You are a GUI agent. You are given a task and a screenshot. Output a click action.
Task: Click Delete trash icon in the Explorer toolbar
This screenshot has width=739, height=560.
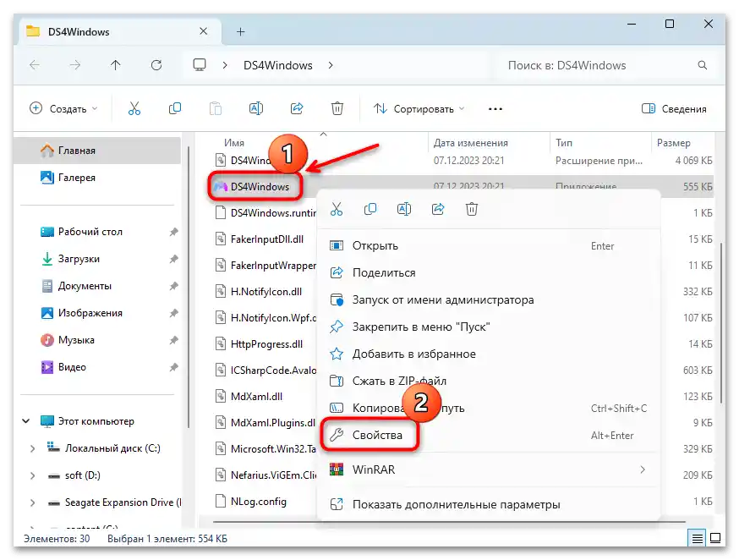[337, 109]
